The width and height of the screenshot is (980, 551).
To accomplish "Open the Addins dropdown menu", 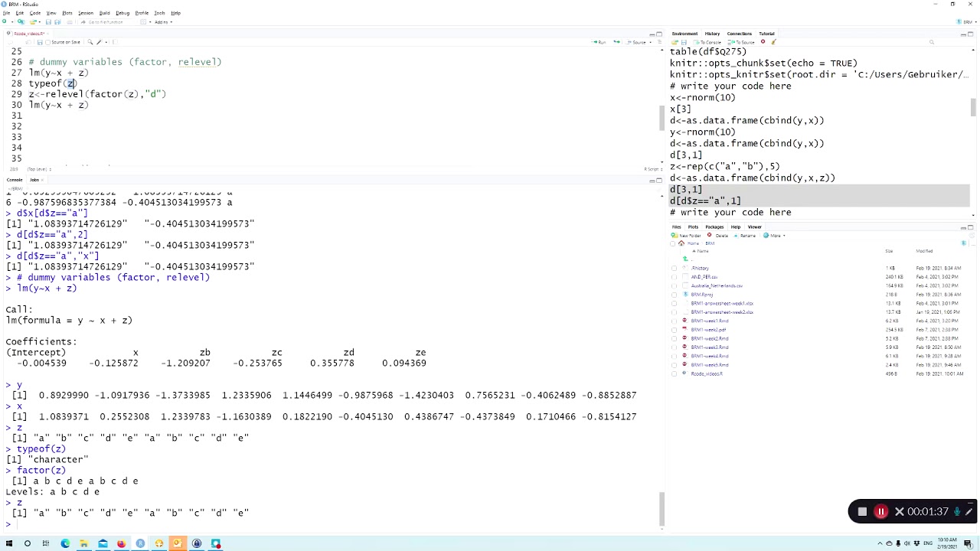I will click(x=163, y=22).
